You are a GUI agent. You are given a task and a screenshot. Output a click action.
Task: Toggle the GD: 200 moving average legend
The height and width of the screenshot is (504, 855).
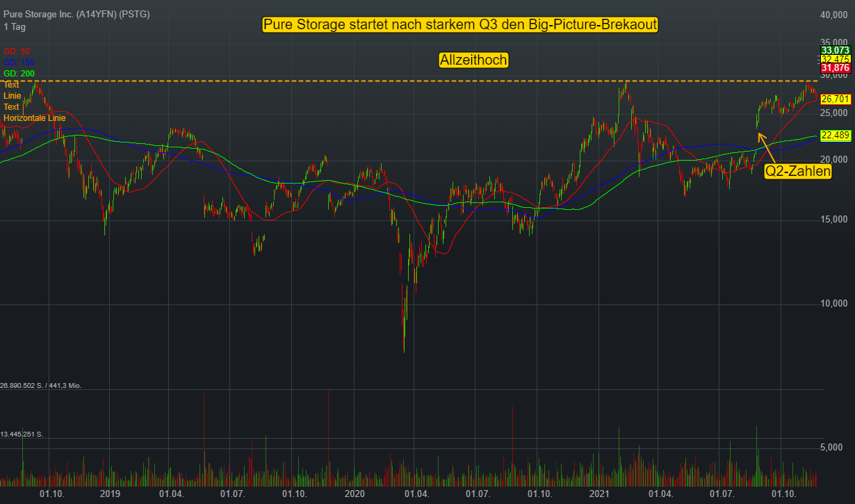click(x=19, y=74)
